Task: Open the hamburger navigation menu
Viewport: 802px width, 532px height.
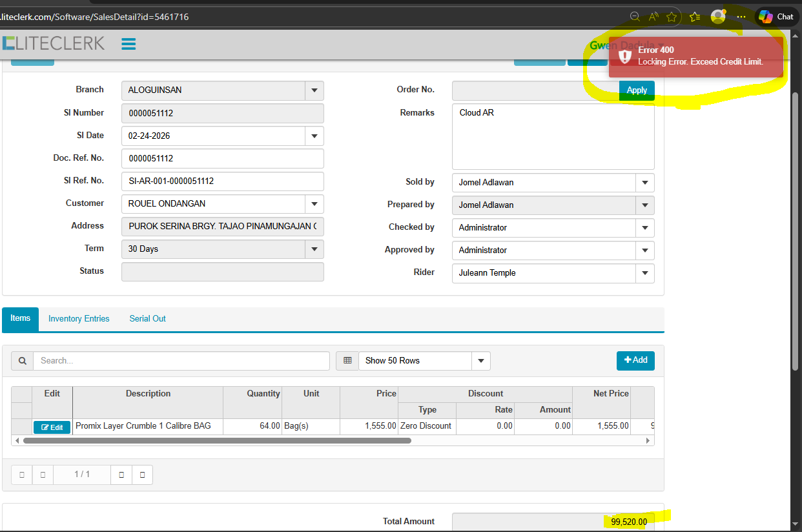Action: click(x=129, y=44)
